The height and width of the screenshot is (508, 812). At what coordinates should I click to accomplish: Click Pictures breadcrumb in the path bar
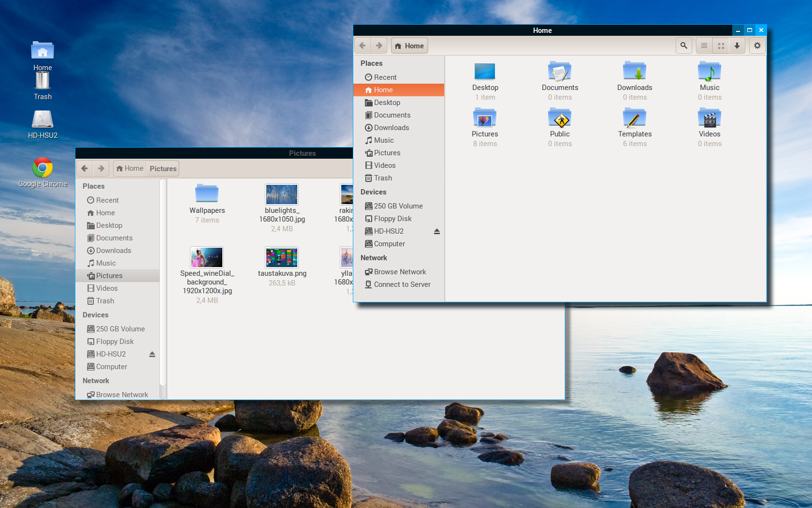click(x=163, y=168)
